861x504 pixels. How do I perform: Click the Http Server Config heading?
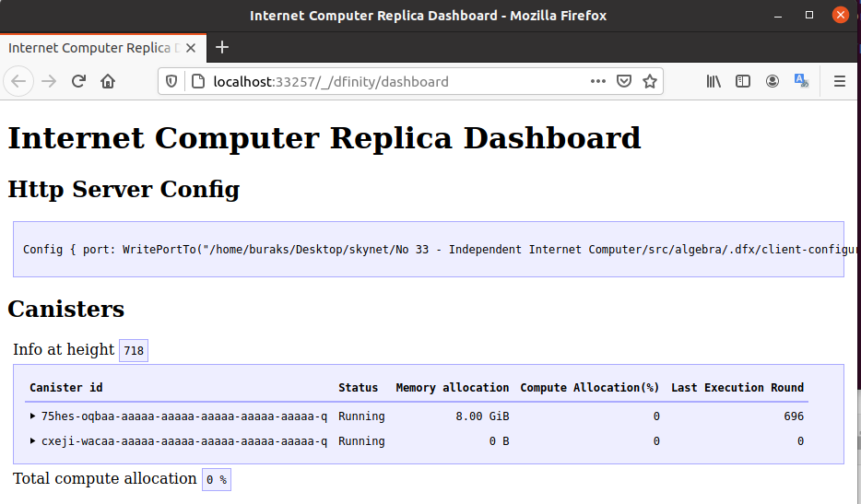tap(124, 190)
